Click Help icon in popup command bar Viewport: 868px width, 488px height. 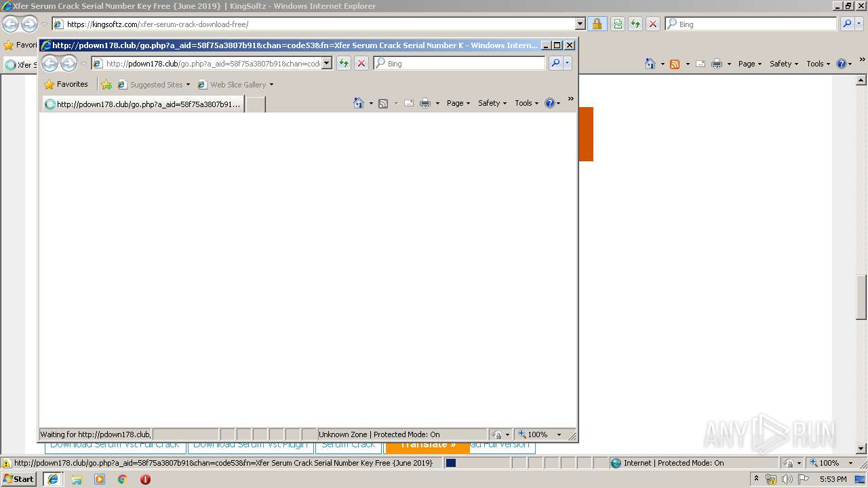tap(550, 103)
